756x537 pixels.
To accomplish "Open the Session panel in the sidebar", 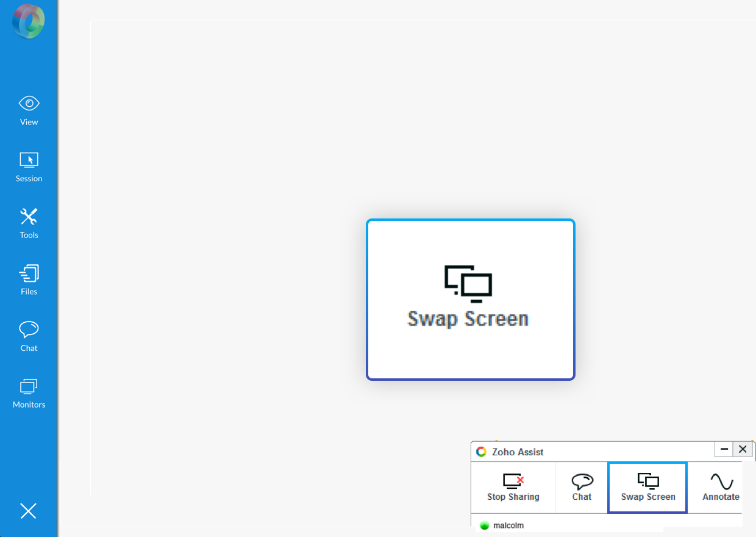I will [x=29, y=167].
